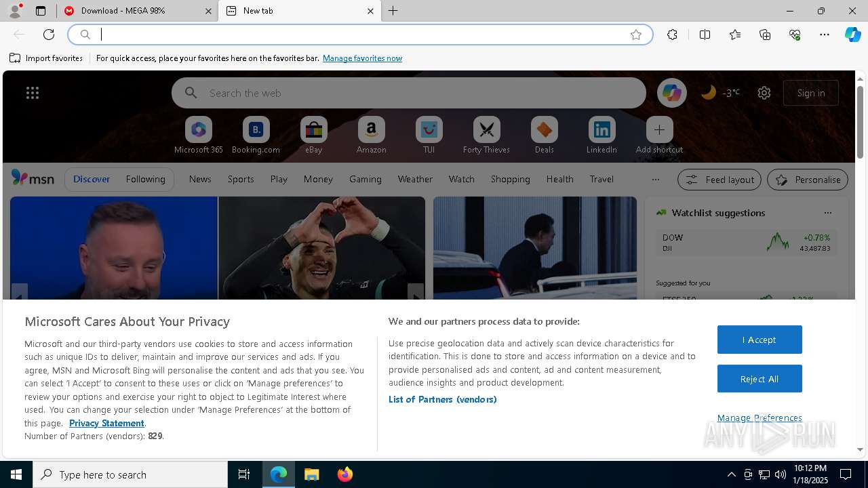This screenshot has height=488, width=868.
Task: Open Watchlist suggestions more options
Action: tap(828, 213)
